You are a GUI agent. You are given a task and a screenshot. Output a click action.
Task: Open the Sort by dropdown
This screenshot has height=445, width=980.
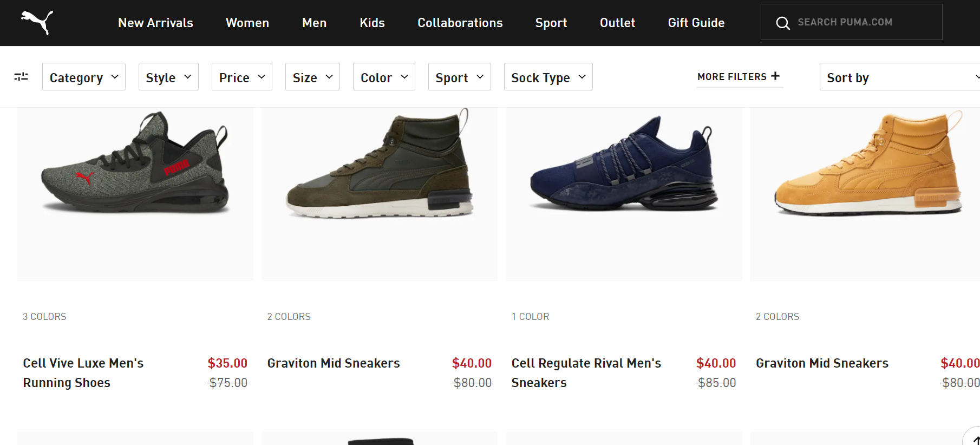coord(900,77)
